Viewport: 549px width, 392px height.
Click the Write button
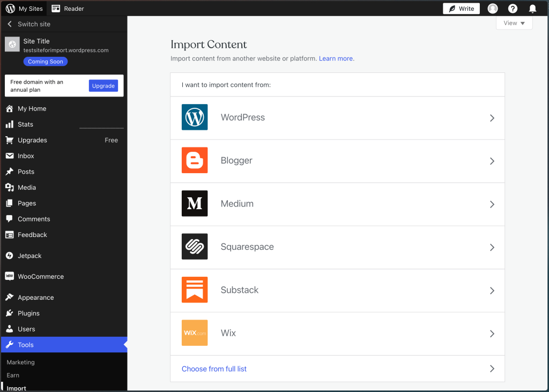tap(461, 9)
